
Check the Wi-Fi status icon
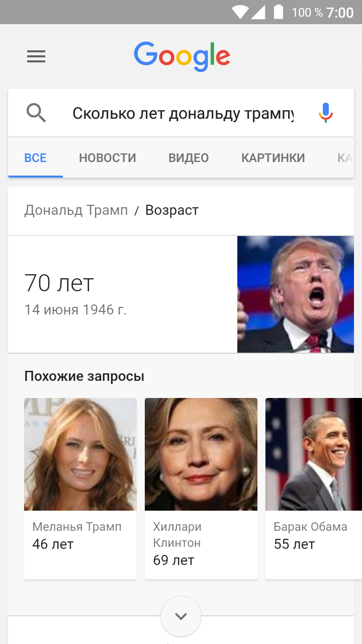click(x=240, y=12)
